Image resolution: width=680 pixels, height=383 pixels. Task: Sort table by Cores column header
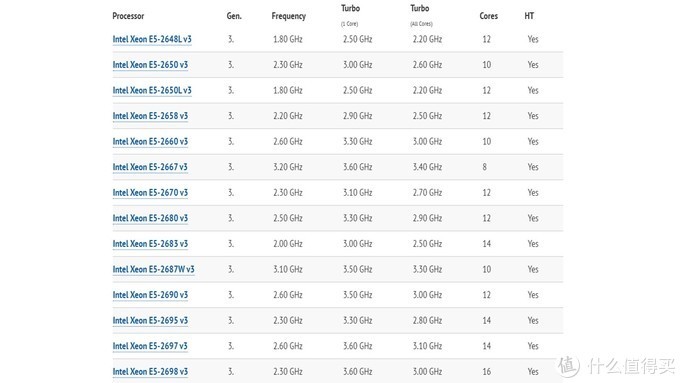click(488, 16)
